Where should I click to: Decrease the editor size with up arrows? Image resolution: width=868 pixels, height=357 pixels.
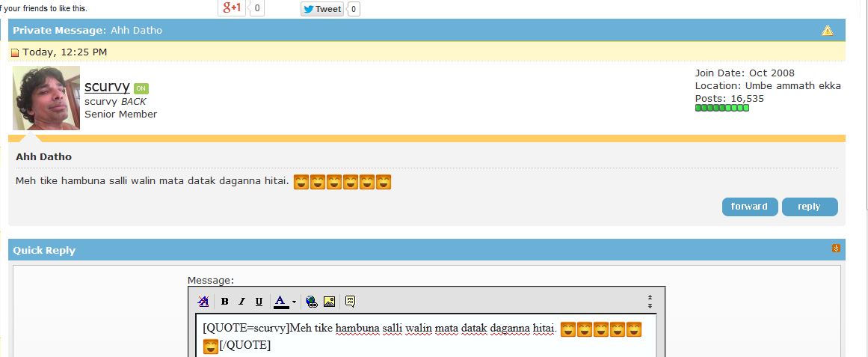(650, 298)
